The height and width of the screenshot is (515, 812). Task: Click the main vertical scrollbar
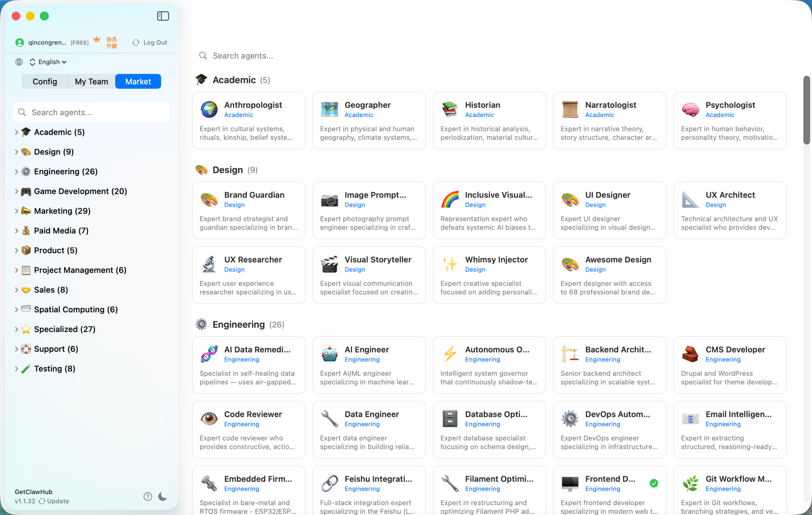pyautogui.click(x=806, y=110)
